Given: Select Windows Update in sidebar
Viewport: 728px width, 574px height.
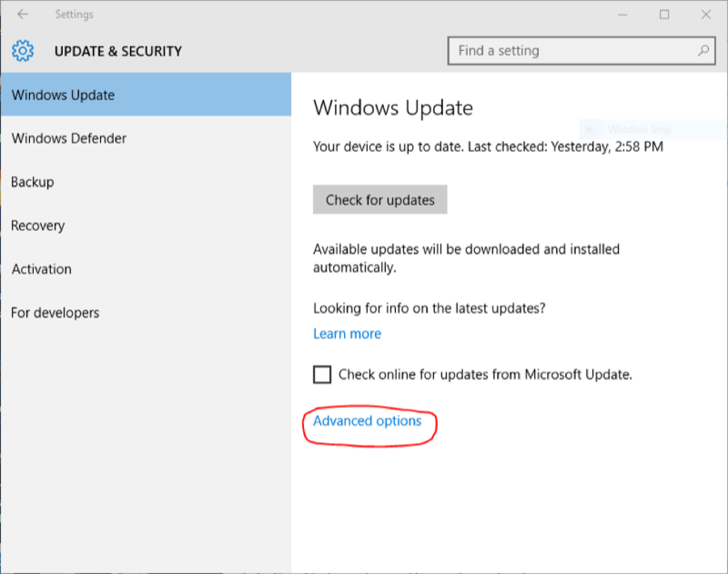Looking at the screenshot, I should click(146, 95).
